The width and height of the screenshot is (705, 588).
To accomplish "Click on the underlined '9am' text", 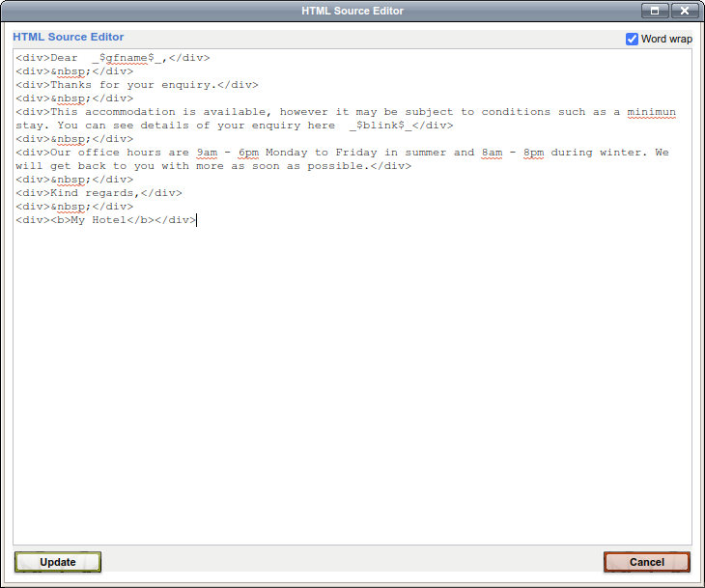I will coord(206,153).
